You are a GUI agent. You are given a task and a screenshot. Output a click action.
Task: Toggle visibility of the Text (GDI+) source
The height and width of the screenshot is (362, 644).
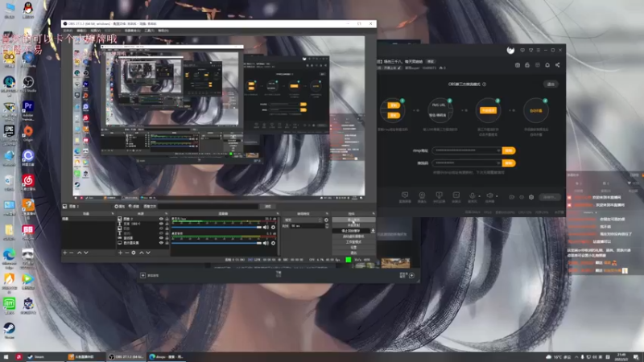pyautogui.click(x=161, y=224)
